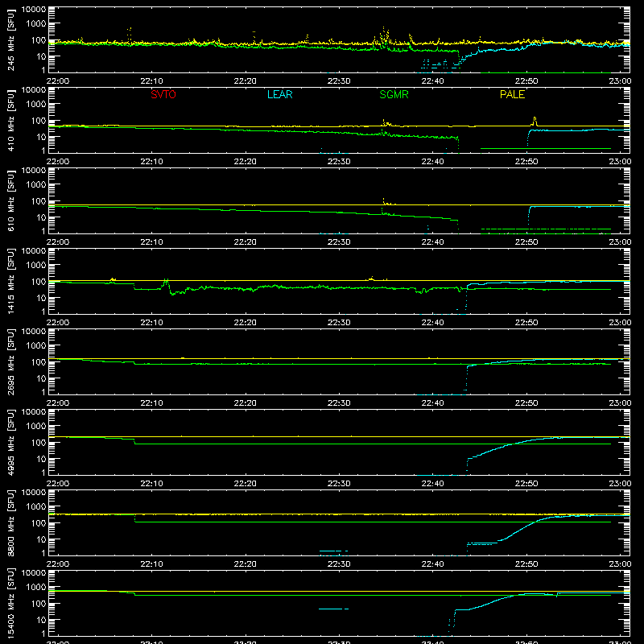Click the 22:30 time label under 245 MHz panel
The width and height of the screenshot is (644, 644).
pyautogui.click(x=339, y=81)
